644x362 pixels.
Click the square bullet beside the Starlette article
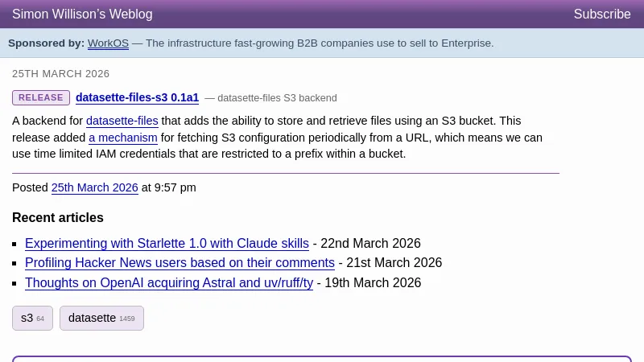15,244
